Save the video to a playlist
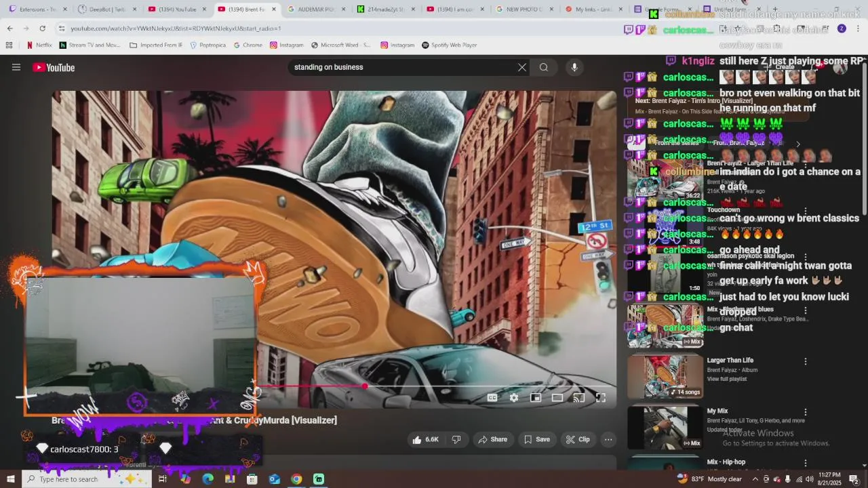This screenshot has height=488, width=868. point(537,439)
